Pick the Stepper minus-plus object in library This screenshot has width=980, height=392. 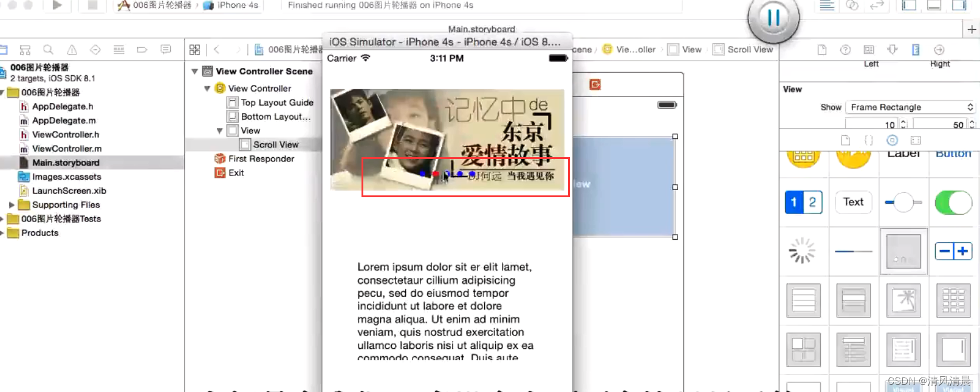point(953,251)
